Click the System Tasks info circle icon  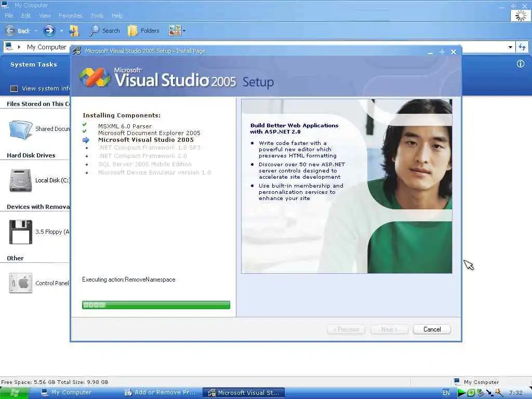pyautogui.click(x=521, y=64)
